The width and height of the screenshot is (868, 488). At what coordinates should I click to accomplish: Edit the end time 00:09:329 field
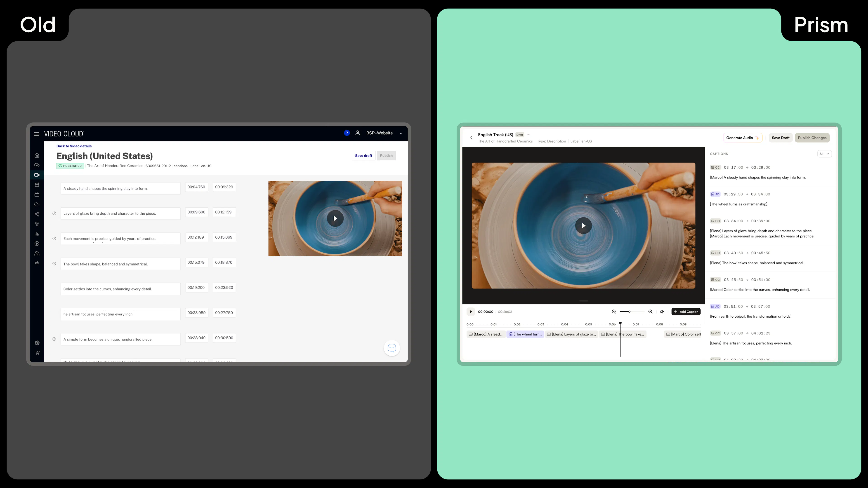224,187
